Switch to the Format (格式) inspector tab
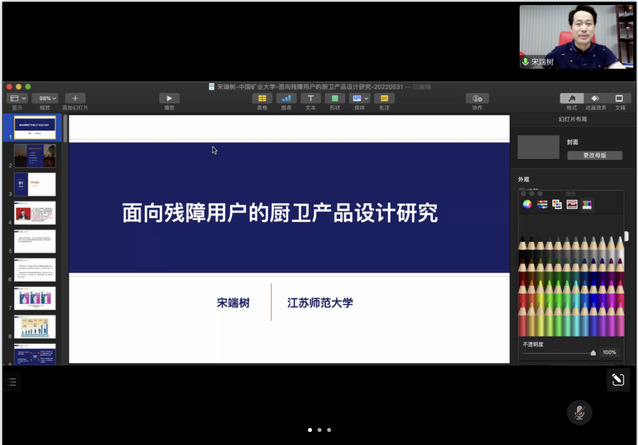The height and width of the screenshot is (445, 638). (x=572, y=98)
